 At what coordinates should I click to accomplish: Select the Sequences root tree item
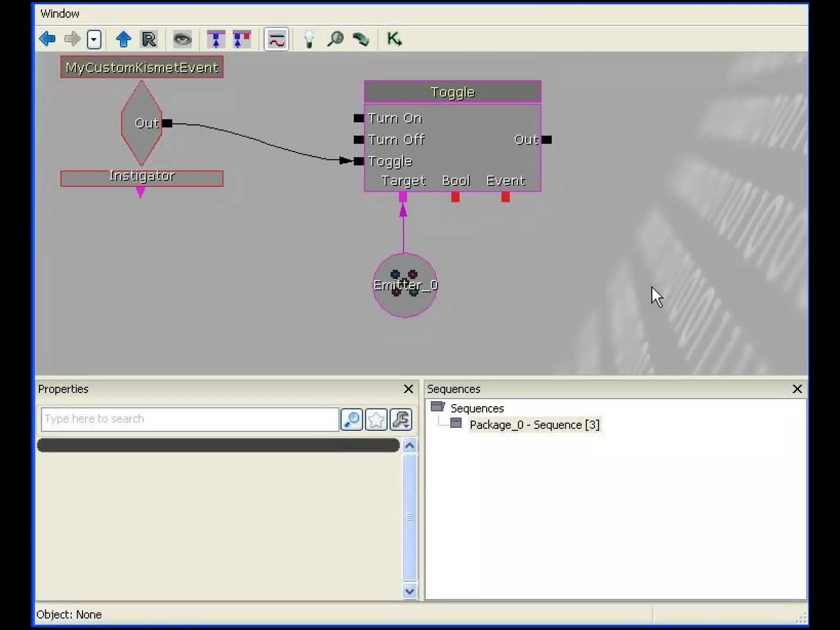pos(477,409)
